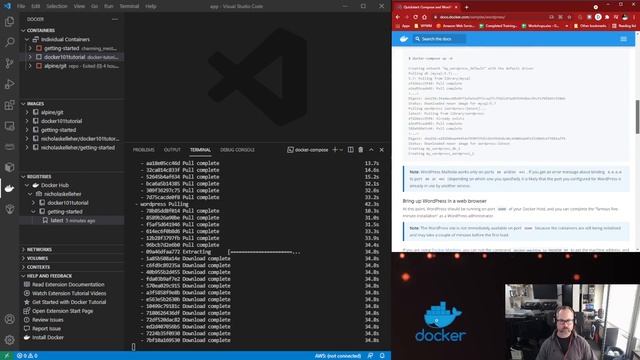Click the browser page vertical scrollbar
The height and width of the screenshot is (360, 640).
click(x=637, y=116)
